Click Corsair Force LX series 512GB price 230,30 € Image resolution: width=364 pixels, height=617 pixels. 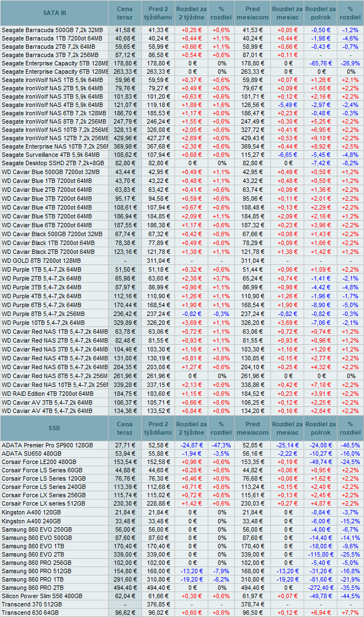pyautogui.click(x=126, y=503)
